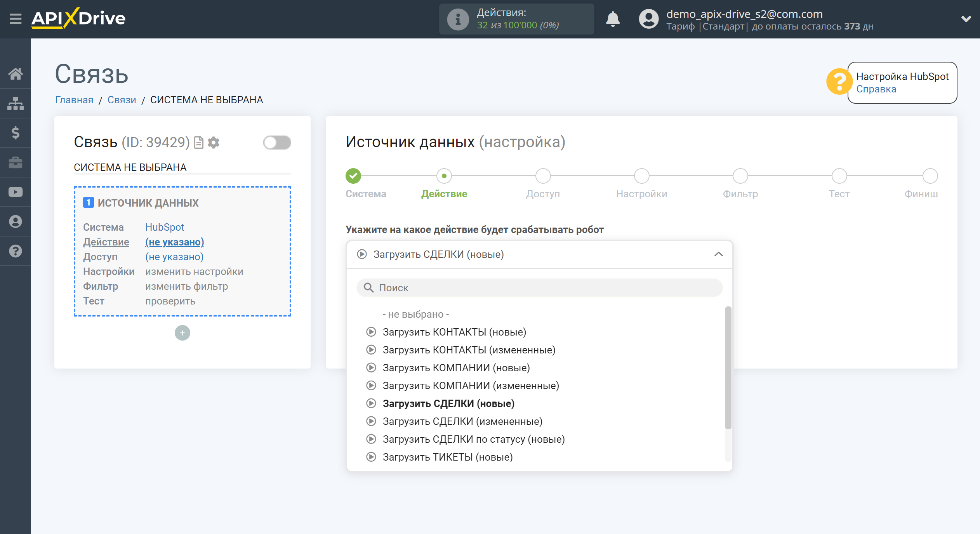Click the Действие step circle
Screen dimensions: 980x534
[444, 176]
